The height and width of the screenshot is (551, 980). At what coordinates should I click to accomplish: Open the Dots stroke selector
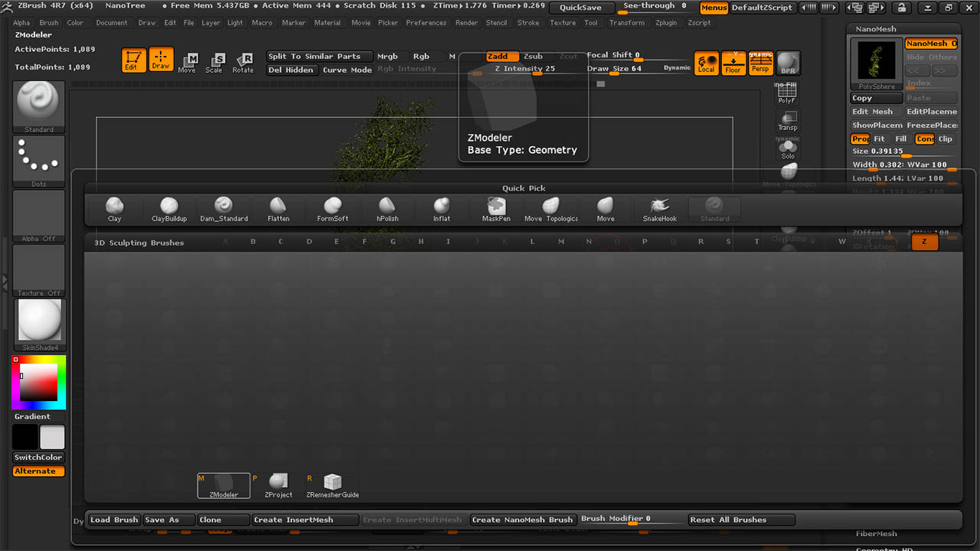coord(39,161)
